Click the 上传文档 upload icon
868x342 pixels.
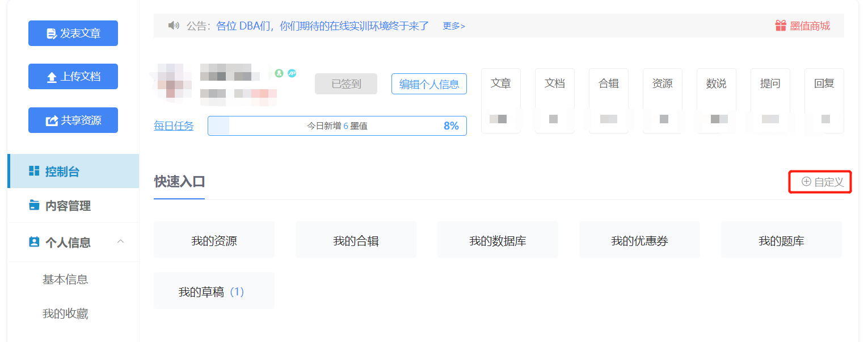pos(51,77)
